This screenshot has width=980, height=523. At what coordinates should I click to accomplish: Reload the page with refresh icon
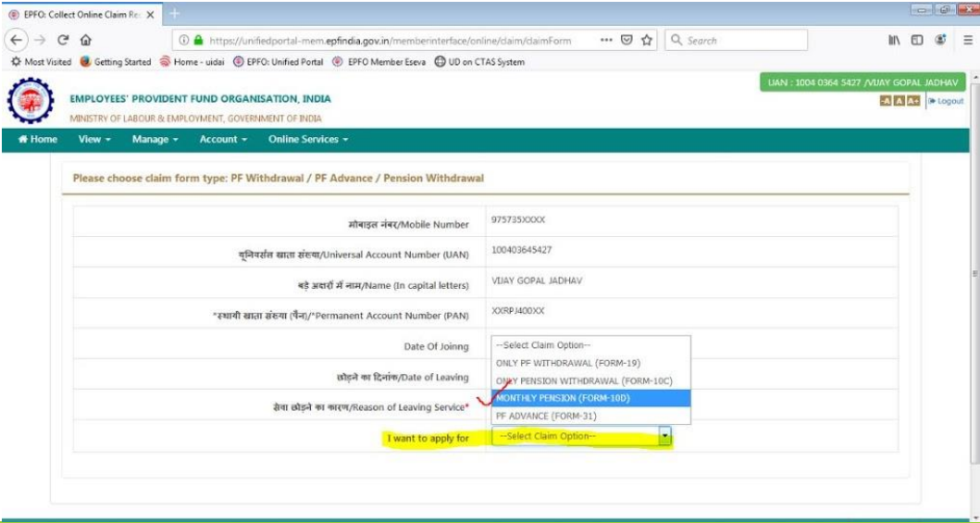click(x=63, y=40)
